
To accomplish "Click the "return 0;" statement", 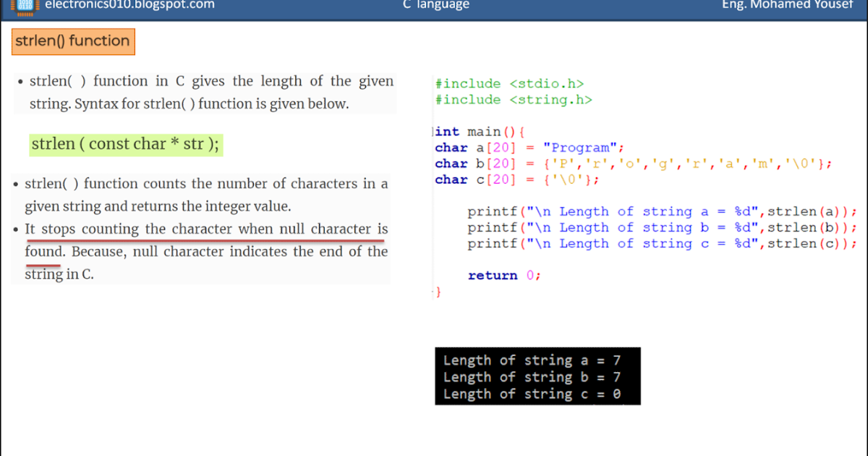I will click(x=504, y=275).
